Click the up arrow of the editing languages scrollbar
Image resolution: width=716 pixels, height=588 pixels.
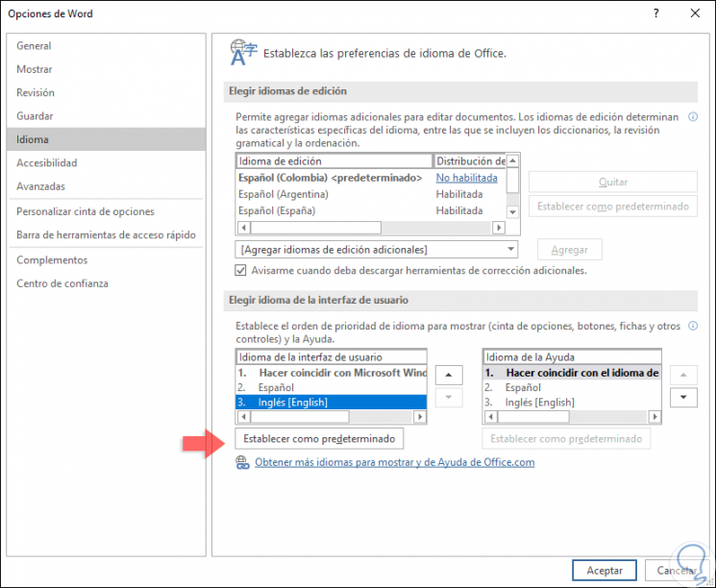pyautogui.click(x=513, y=160)
